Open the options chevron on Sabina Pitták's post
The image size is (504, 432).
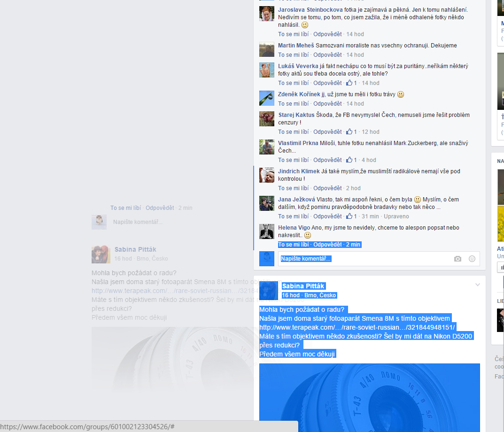point(478,285)
